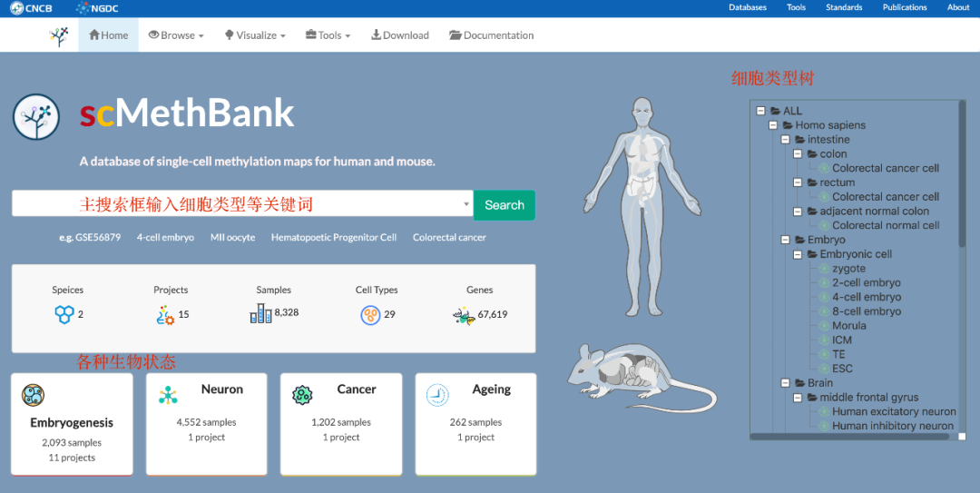980x493 pixels.
Task: Click the Homo sapiens folder icon
Action: click(x=788, y=125)
